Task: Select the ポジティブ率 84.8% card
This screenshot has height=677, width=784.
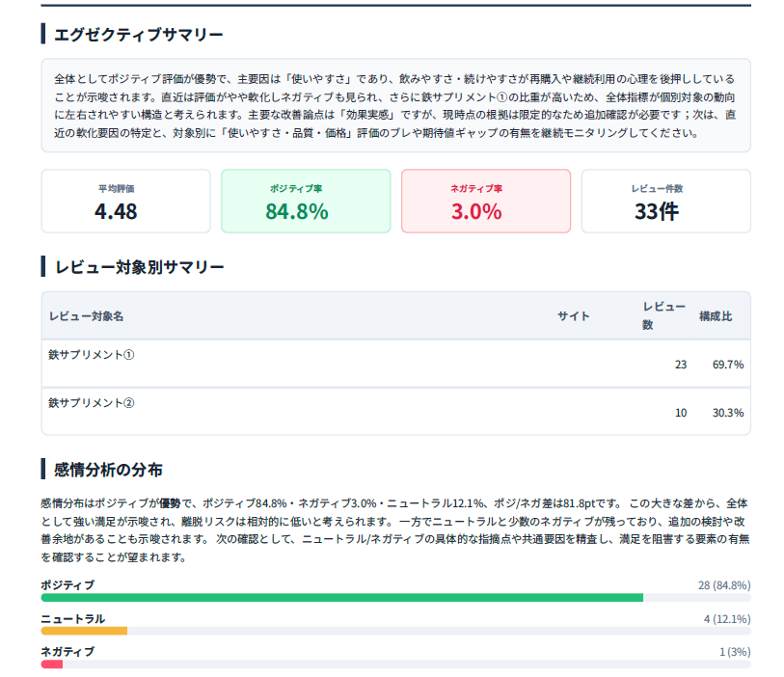Action: (x=306, y=201)
